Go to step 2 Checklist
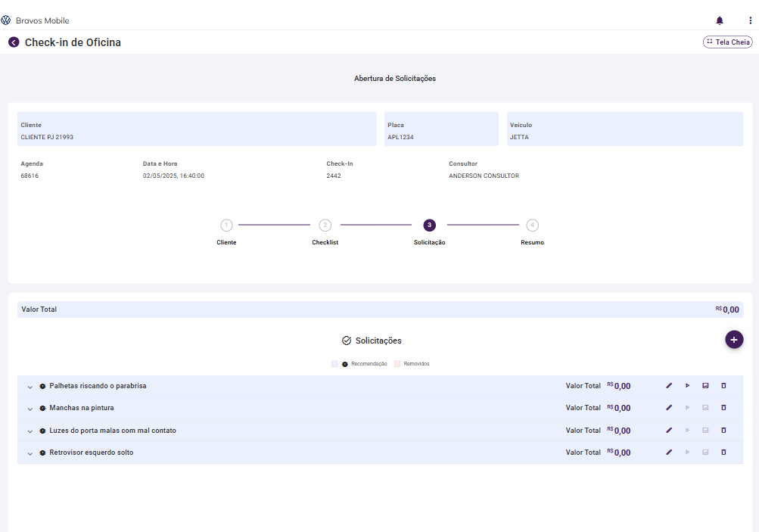Screen dimensions: 759x532 [325, 226]
